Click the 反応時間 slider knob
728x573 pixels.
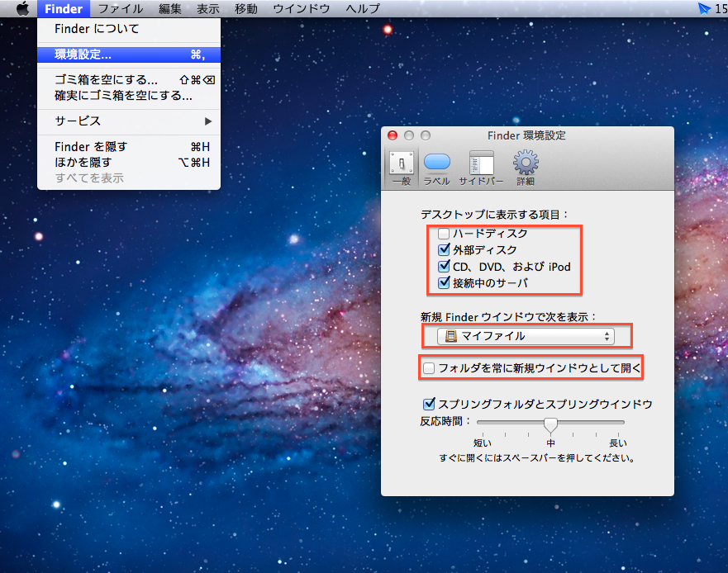tap(550, 424)
